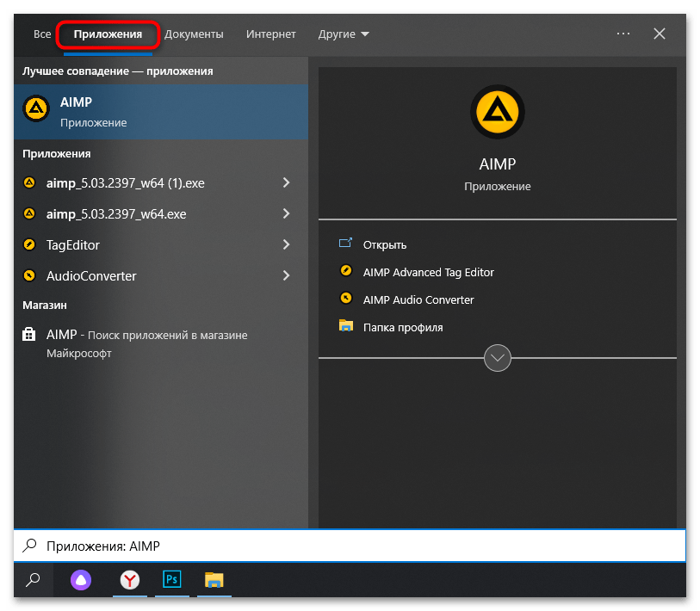Search AIMP in Microsoft Store
Screen dimensions: 700x611
coord(146,343)
